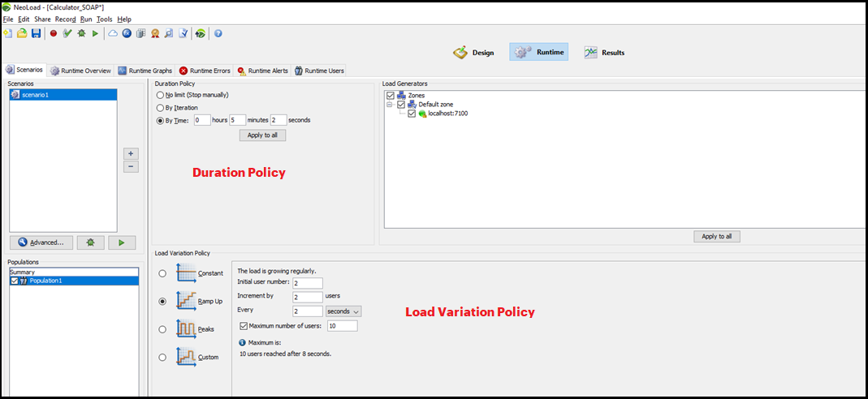868x399 pixels.
Task: Toggle the Zones checkbox
Action: point(391,96)
